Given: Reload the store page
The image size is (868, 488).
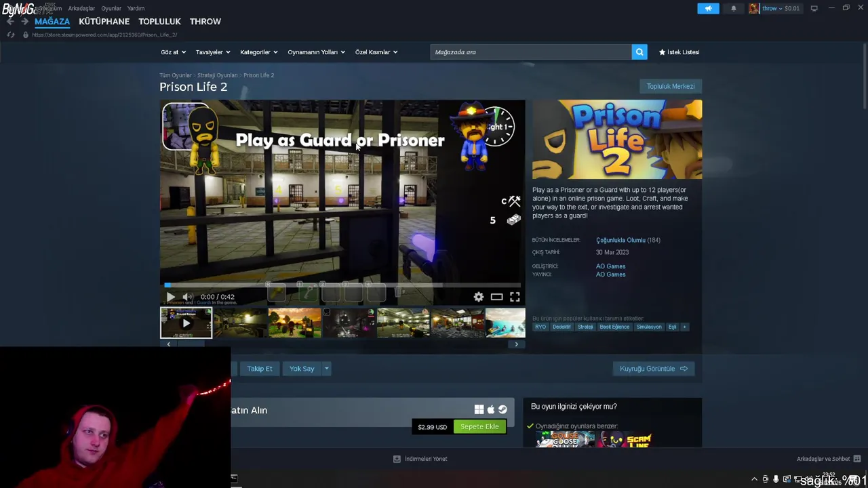Looking at the screenshot, I should pos(11,35).
